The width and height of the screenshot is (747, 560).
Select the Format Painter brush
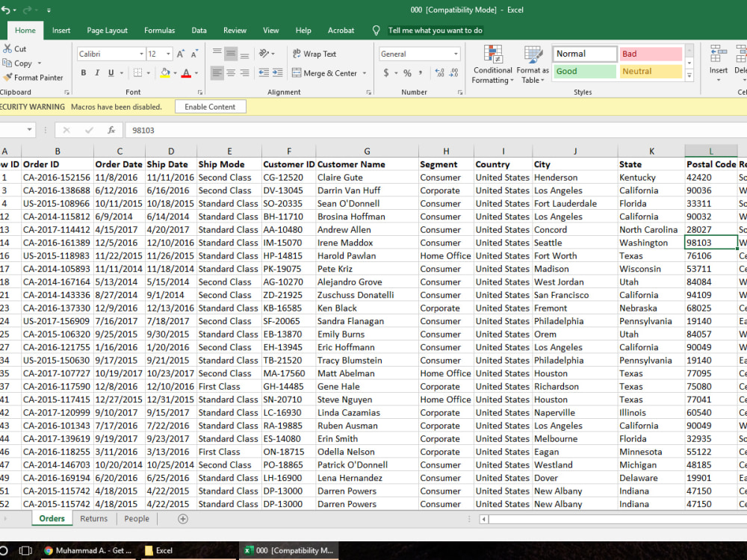pos(7,77)
